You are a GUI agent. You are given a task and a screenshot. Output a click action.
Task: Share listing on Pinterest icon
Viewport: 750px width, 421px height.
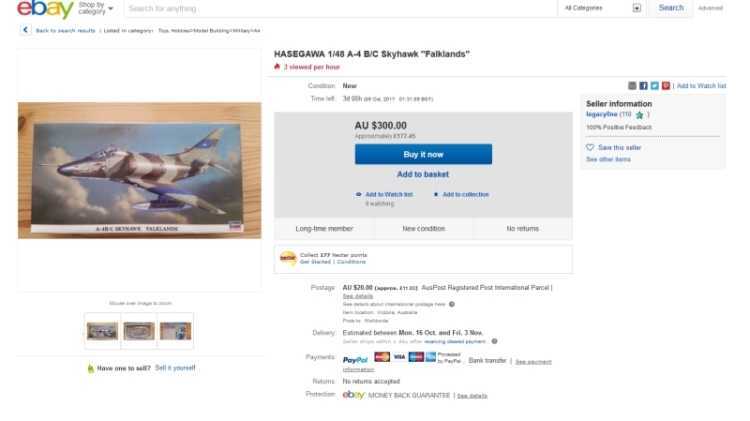[666, 86]
